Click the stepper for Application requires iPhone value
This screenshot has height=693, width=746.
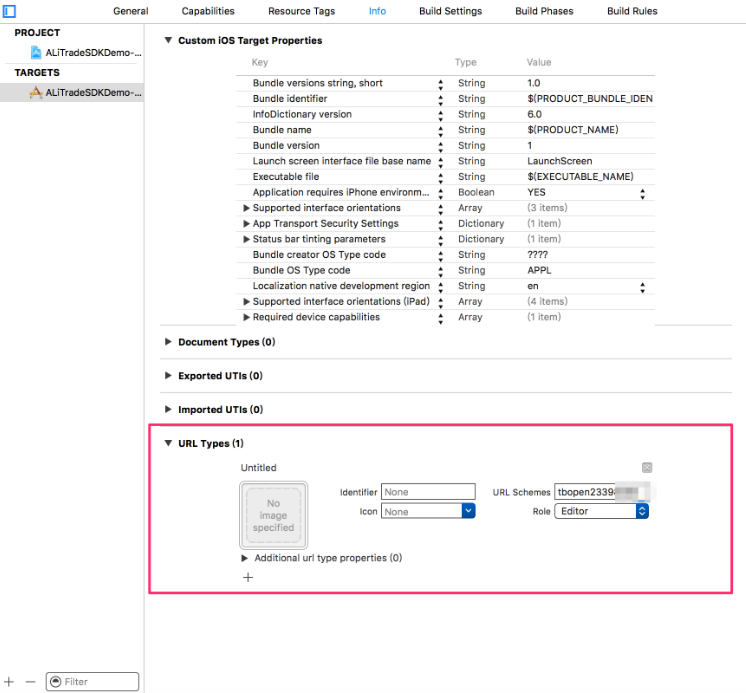642,192
